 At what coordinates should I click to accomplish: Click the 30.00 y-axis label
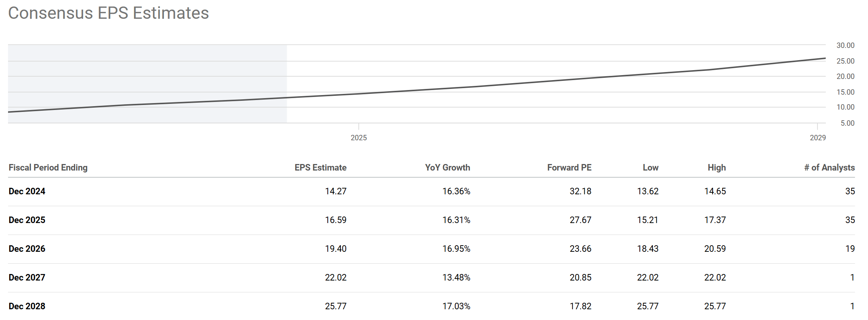(x=845, y=45)
